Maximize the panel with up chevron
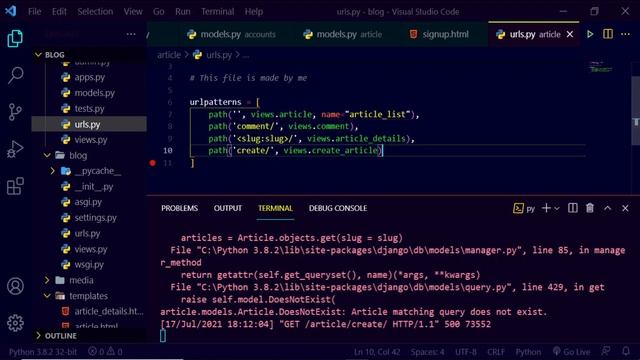This screenshot has width=640, height=360. (608, 208)
